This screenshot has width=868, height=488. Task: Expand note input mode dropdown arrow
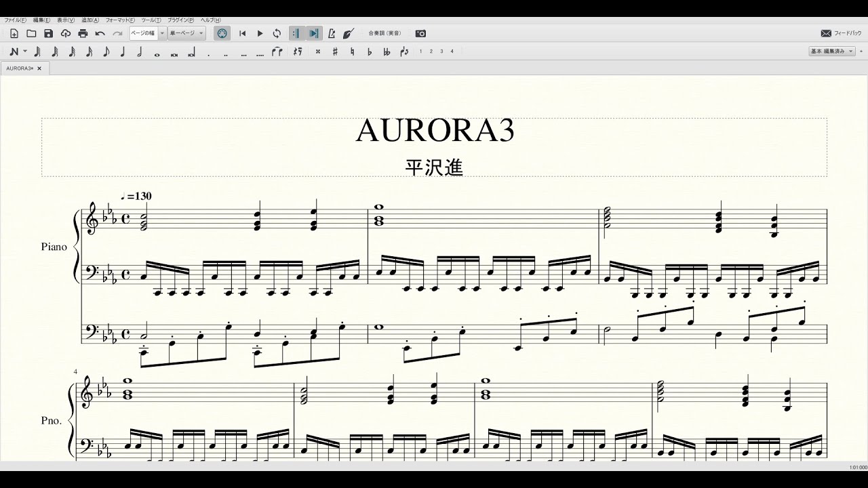click(25, 52)
